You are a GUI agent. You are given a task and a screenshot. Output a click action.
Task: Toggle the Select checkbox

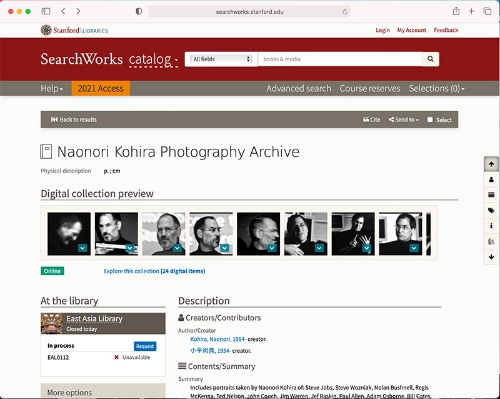tap(430, 119)
